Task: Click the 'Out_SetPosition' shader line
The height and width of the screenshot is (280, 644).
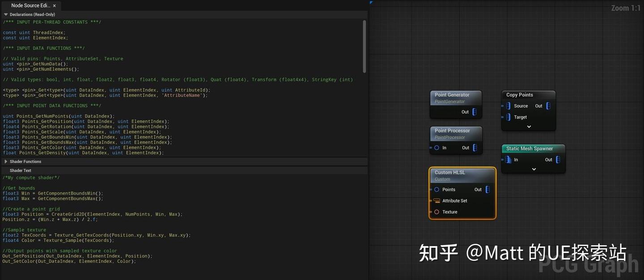Action: (77, 256)
